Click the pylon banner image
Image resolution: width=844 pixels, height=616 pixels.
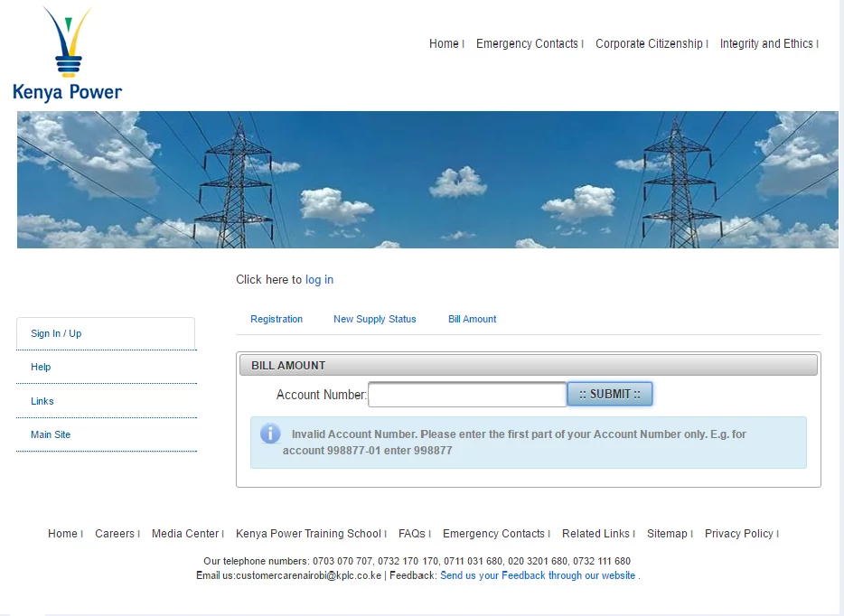[427, 180]
